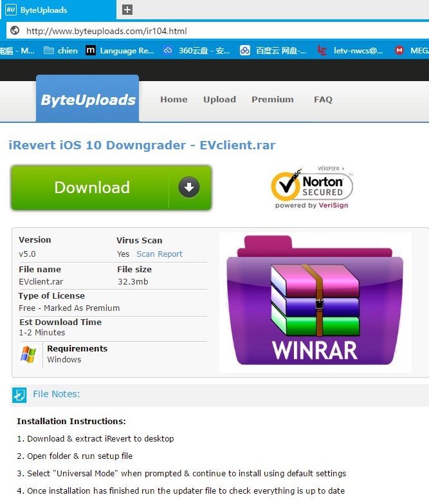This screenshot has width=429, height=504.
Task: Click the 'Windows' requirements text
Action: point(64,359)
